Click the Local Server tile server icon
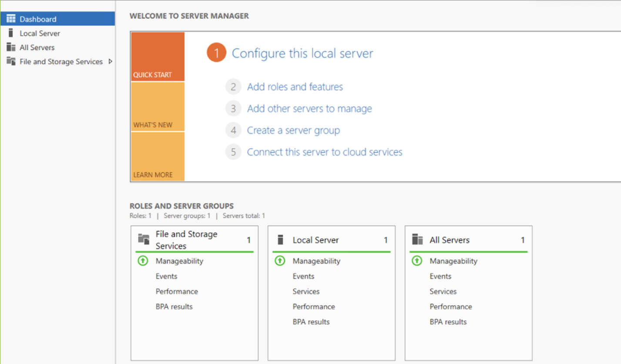Image resolution: width=621 pixels, height=364 pixels. (x=279, y=240)
